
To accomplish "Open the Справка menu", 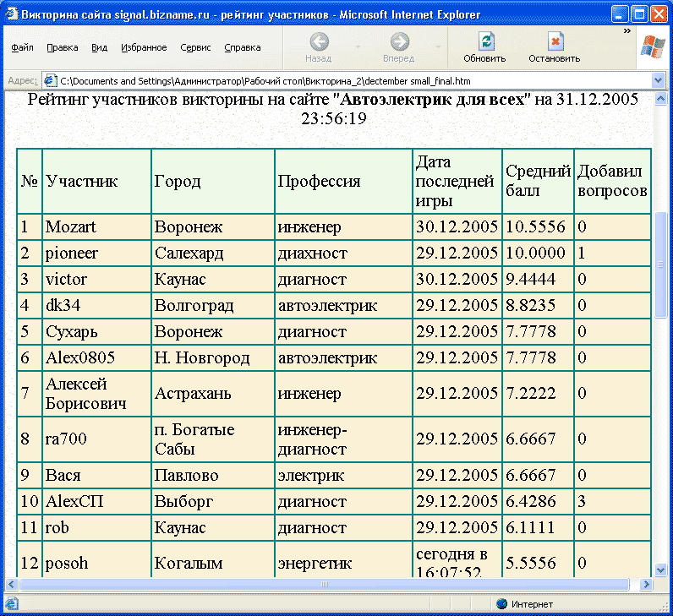I will [243, 47].
